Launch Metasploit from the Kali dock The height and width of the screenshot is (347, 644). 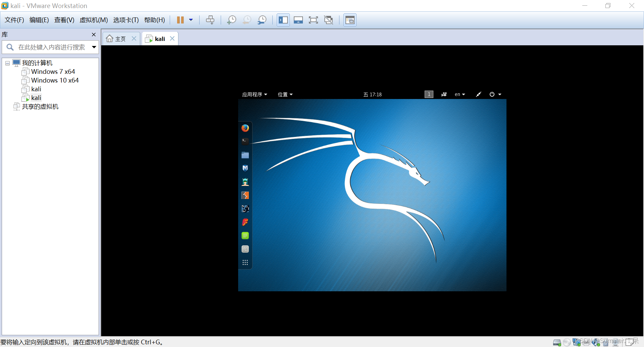point(245,168)
